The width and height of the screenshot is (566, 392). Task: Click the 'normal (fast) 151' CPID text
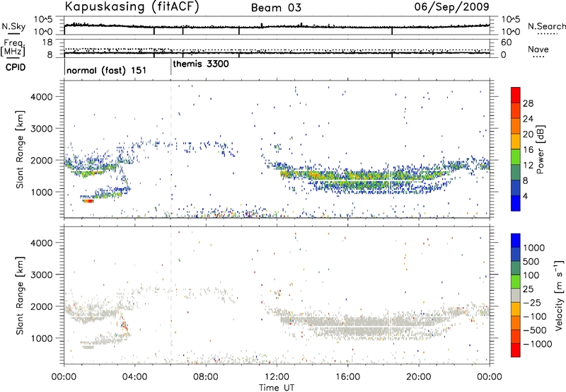(107, 70)
